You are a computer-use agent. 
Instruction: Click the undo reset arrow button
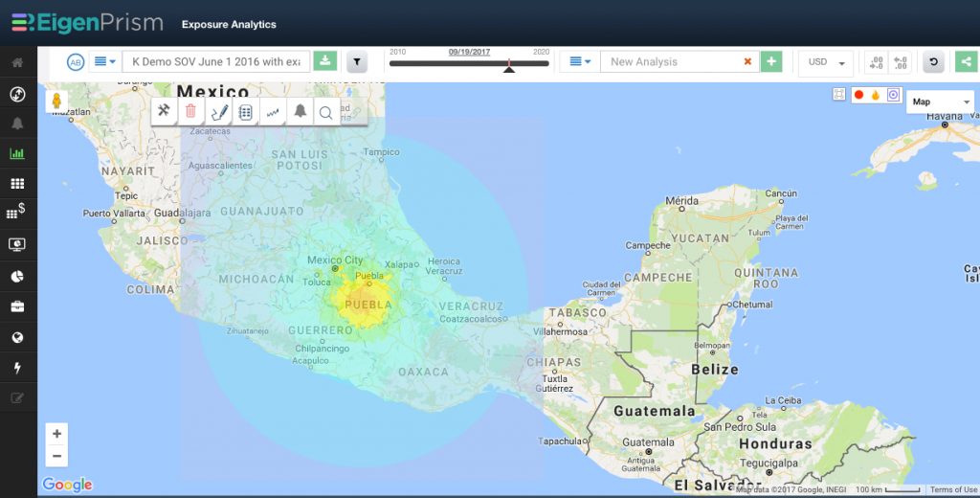pos(934,62)
